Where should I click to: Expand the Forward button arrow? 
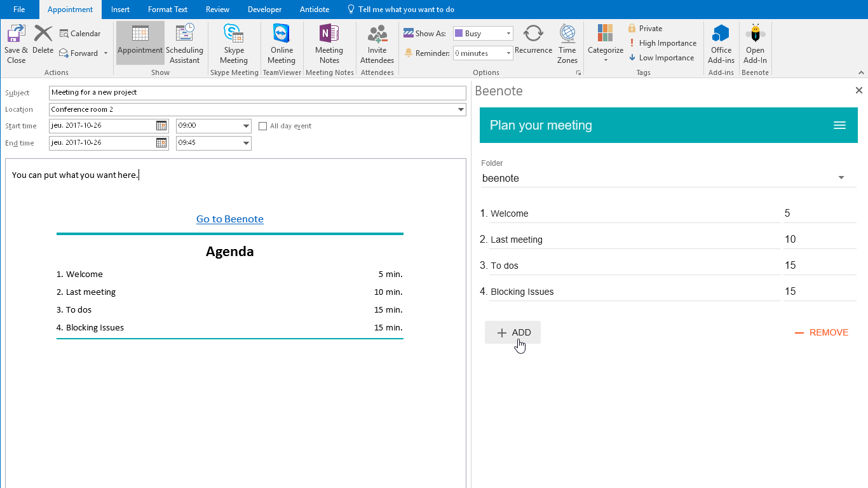pos(105,53)
